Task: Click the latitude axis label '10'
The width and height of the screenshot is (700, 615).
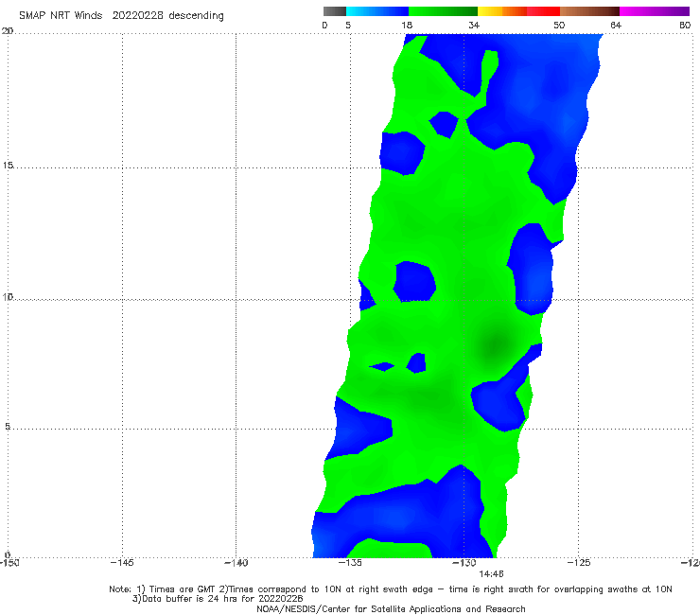Action: 8,296
